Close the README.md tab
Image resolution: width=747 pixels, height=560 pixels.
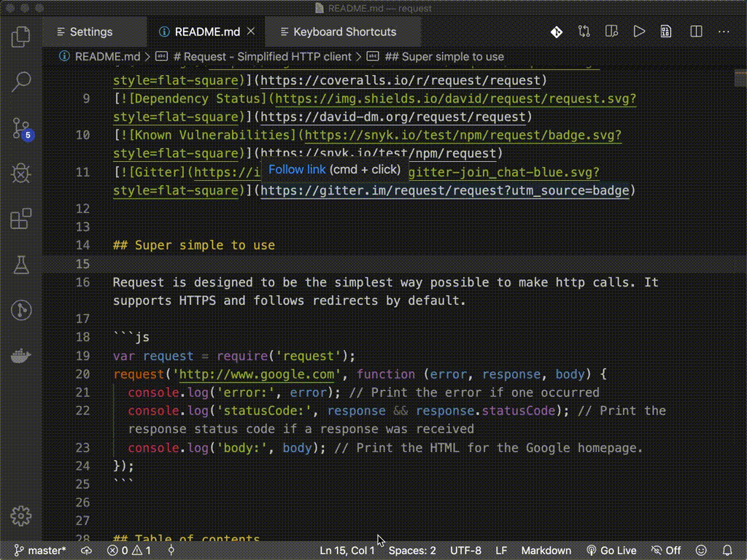tap(251, 31)
